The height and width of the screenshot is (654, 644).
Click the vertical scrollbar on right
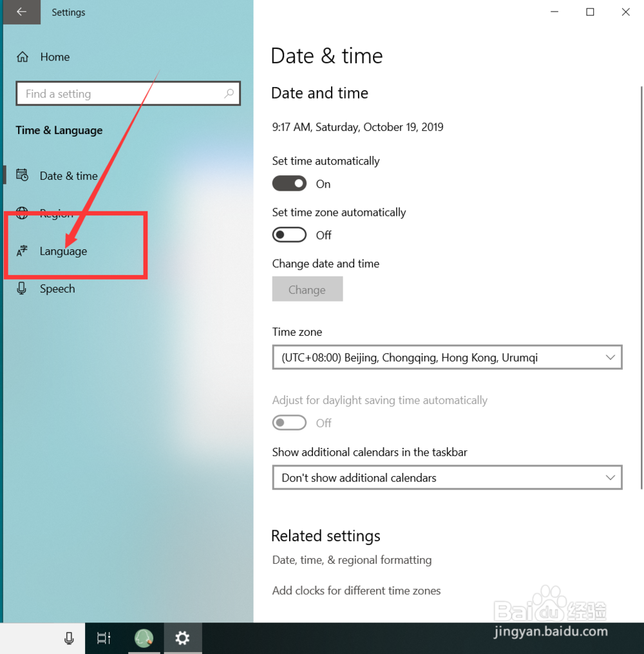pyautogui.click(x=641, y=288)
